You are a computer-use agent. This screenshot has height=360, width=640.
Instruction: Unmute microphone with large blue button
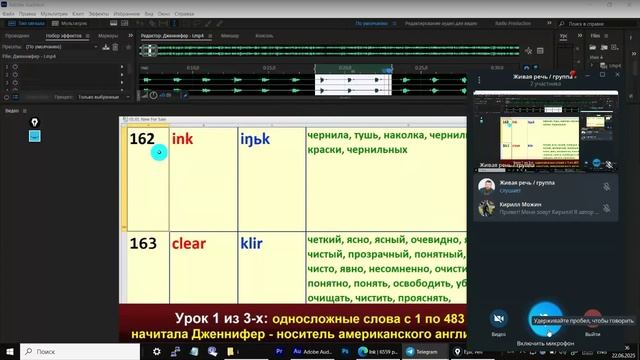546,319
